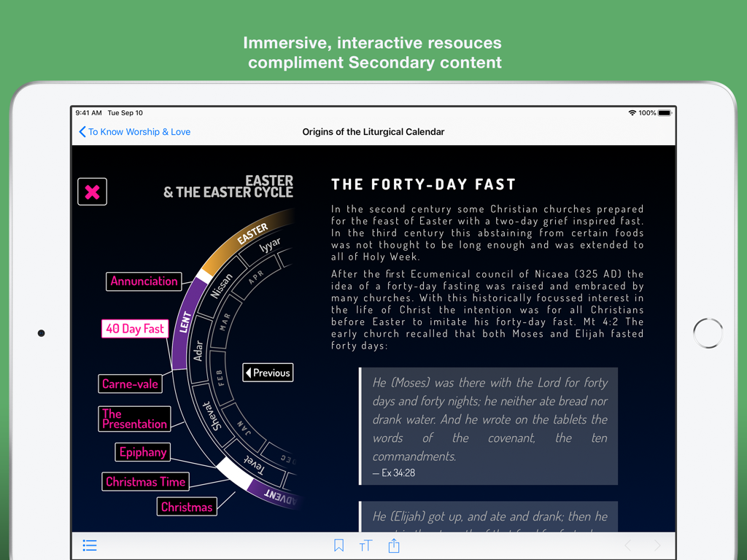The height and width of the screenshot is (560, 747).
Task: Tap the back chevron beside To Know Worship
Action: pos(82,132)
